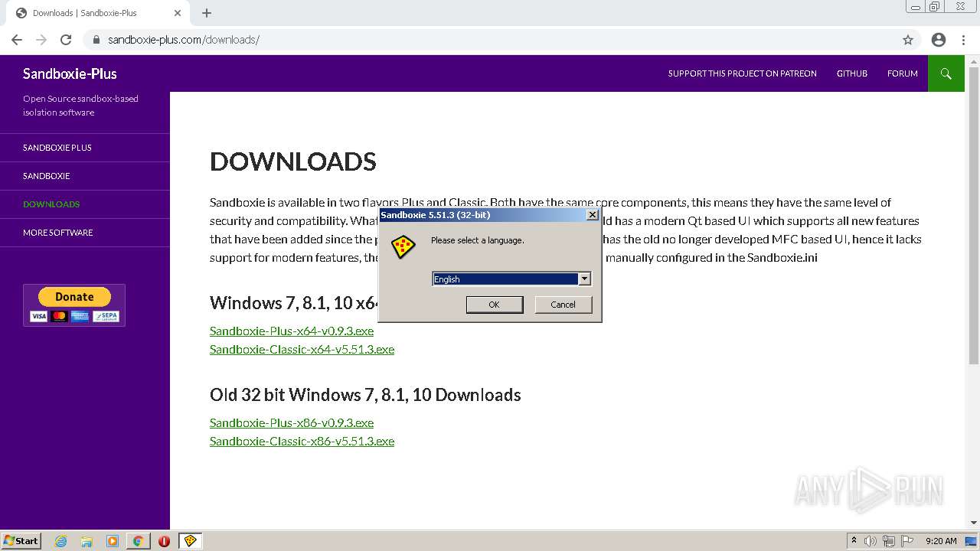The height and width of the screenshot is (551, 980).
Task: Open the Sandboxie Plus sidebar menu item
Action: (x=57, y=148)
